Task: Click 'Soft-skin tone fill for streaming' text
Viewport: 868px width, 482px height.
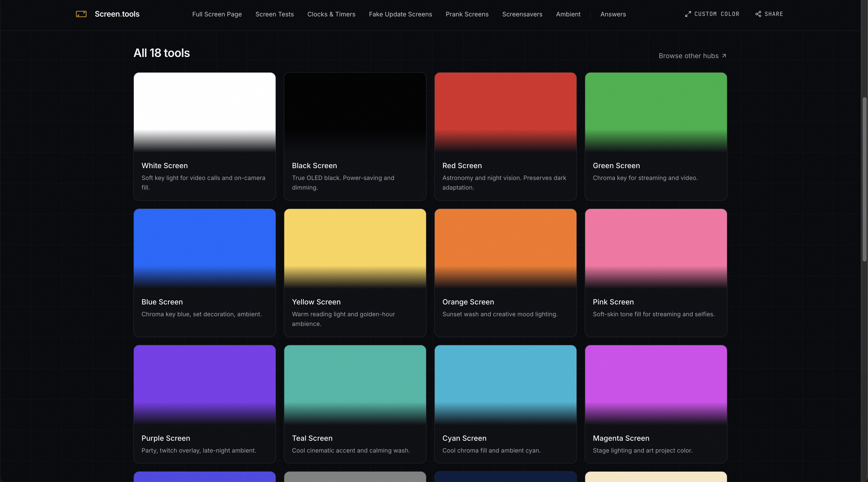Action: (654, 314)
